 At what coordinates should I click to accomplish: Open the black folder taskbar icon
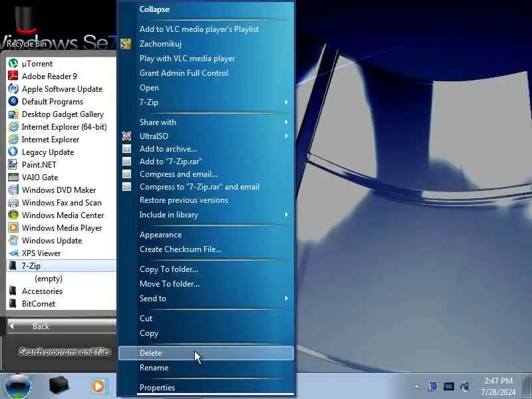click(59, 386)
